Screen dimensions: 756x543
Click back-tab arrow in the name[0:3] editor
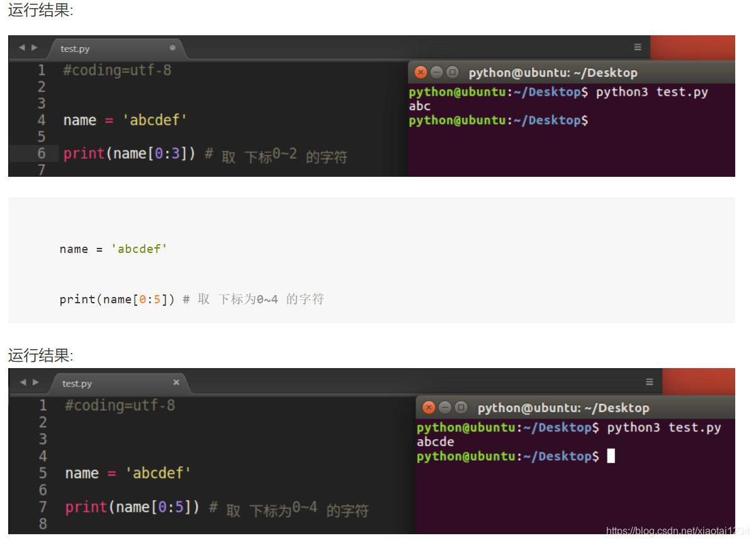(x=22, y=48)
